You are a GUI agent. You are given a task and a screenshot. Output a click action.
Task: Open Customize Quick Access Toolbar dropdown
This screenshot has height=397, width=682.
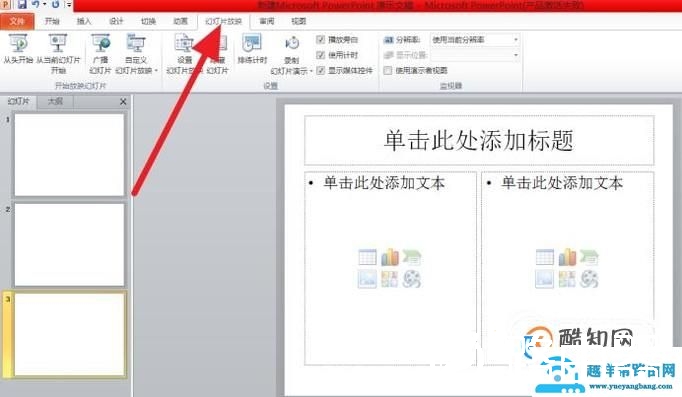point(69,5)
